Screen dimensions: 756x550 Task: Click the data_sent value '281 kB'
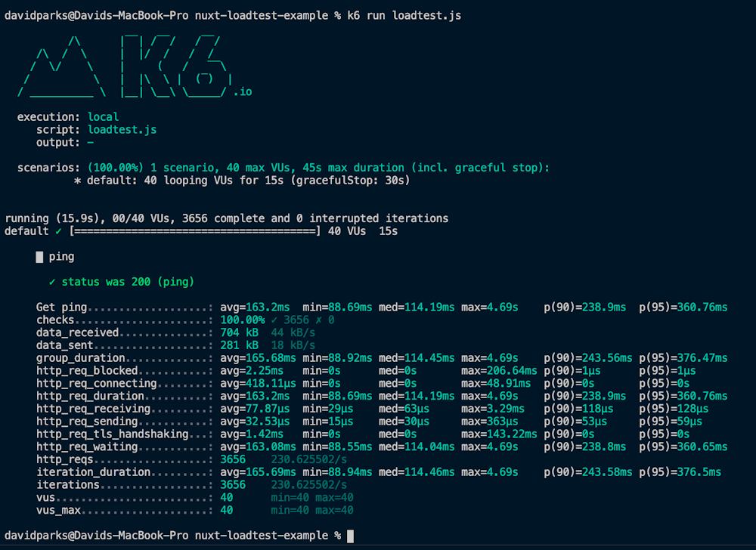click(x=239, y=345)
